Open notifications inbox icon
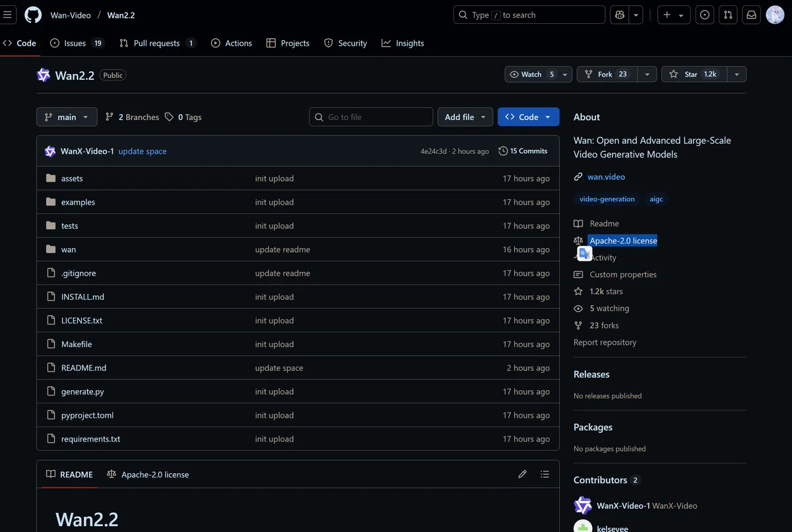Screen dimensions: 792x532 click(x=751, y=15)
